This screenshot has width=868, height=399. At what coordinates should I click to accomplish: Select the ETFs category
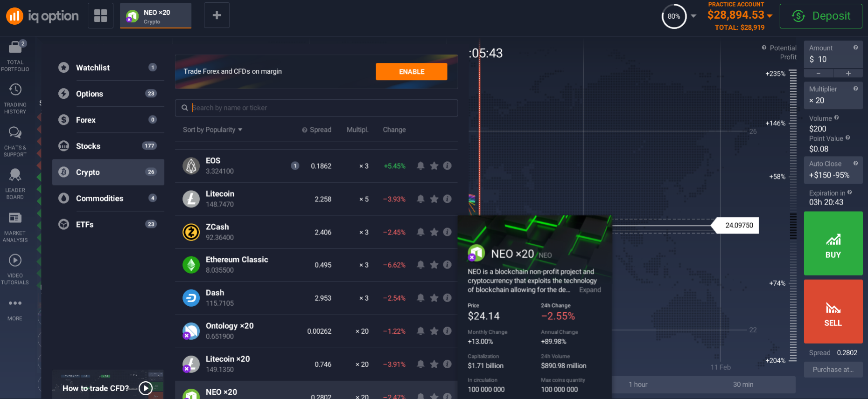click(x=108, y=224)
